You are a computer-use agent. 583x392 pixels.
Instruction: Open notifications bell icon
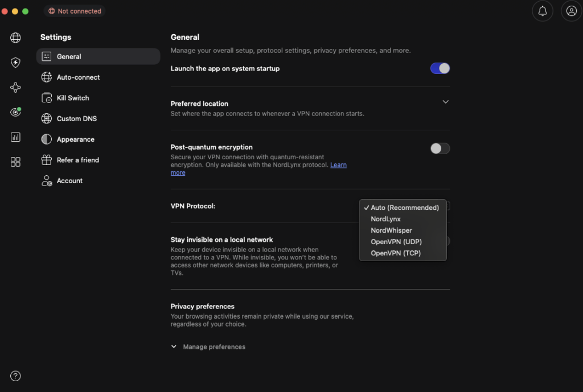click(x=543, y=11)
